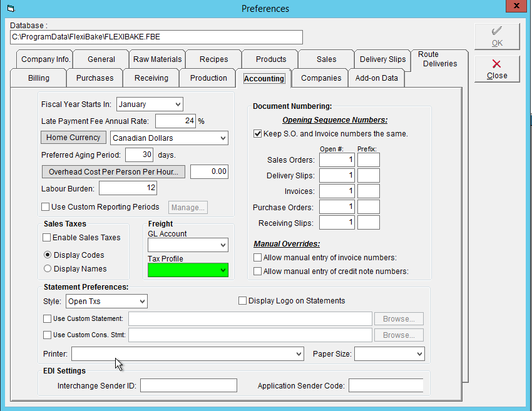Viewport: 532px width, 411px height.
Task: Confirm with the OK checkmark button
Action: pyautogui.click(x=497, y=36)
